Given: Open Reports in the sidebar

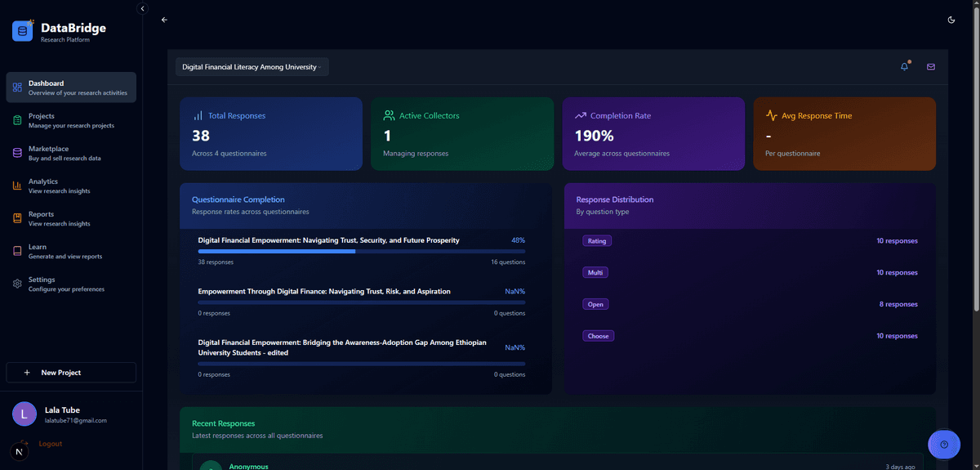Looking at the screenshot, I should pyautogui.click(x=71, y=218).
